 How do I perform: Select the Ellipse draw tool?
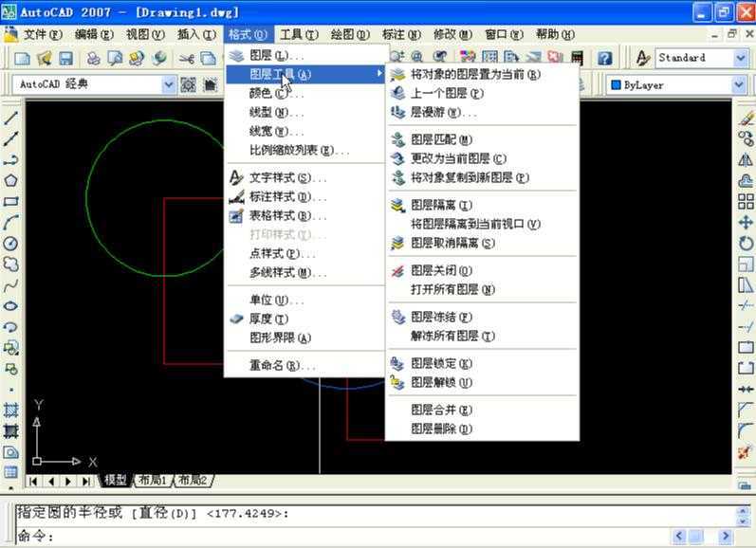(10, 306)
